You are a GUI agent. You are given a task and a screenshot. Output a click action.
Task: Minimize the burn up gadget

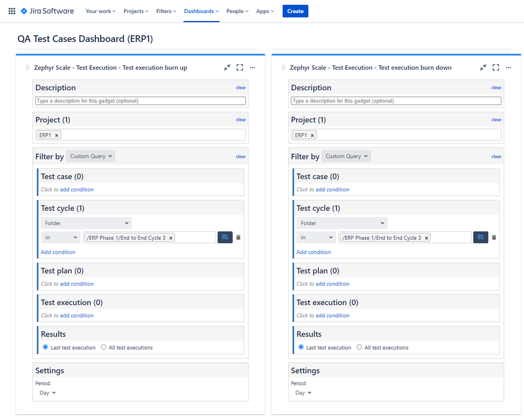click(x=227, y=68)
